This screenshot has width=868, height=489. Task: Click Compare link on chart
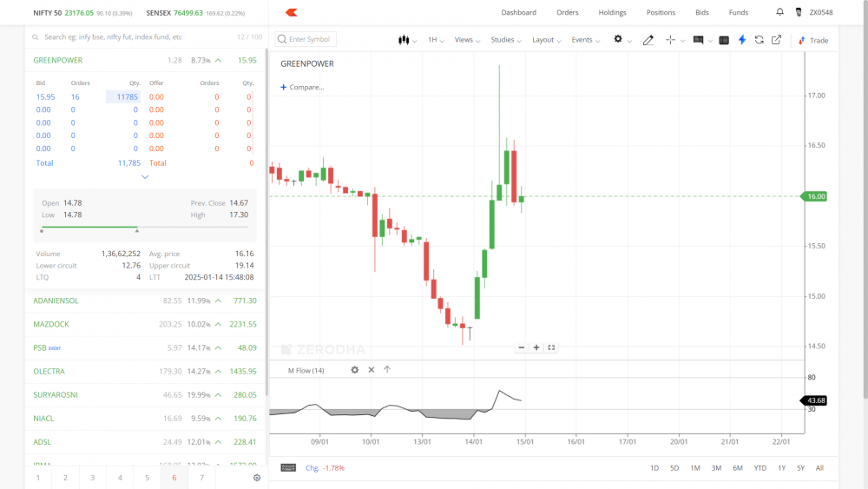click(x=306, y=87)
